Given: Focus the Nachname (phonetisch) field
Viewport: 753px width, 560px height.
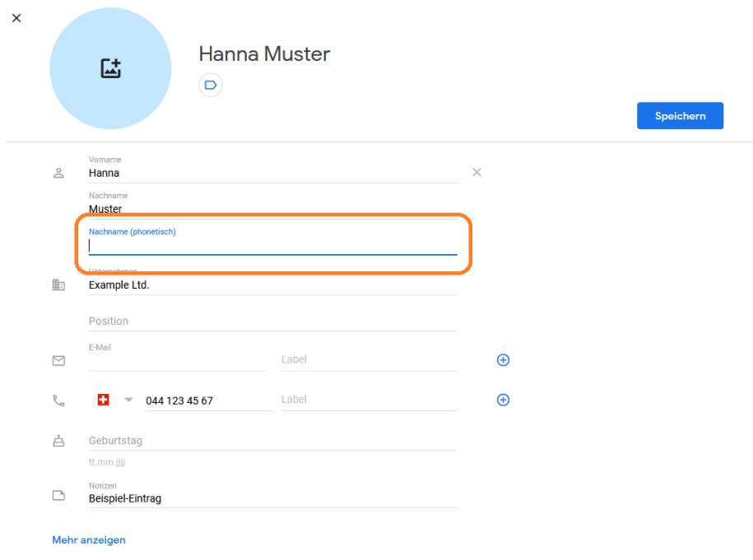Looking at the screenshot, I should click(272, 245).
